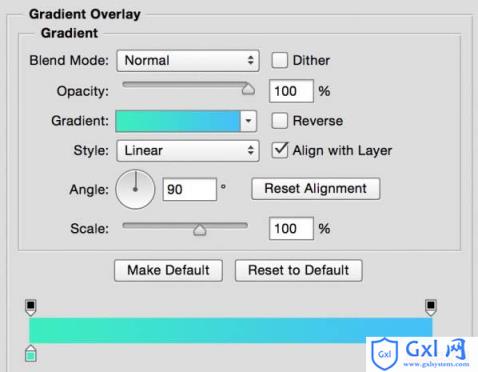This screenshot has height=372, width=478.
Task: Enable the Reverse checkbox
Action: coord(279,121)
